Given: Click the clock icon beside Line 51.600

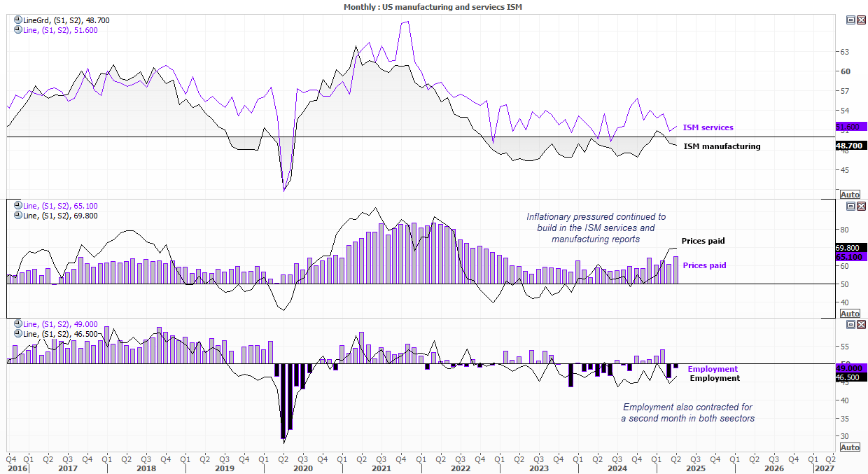Looking at the screenshot, I should (x=17, y=29).
